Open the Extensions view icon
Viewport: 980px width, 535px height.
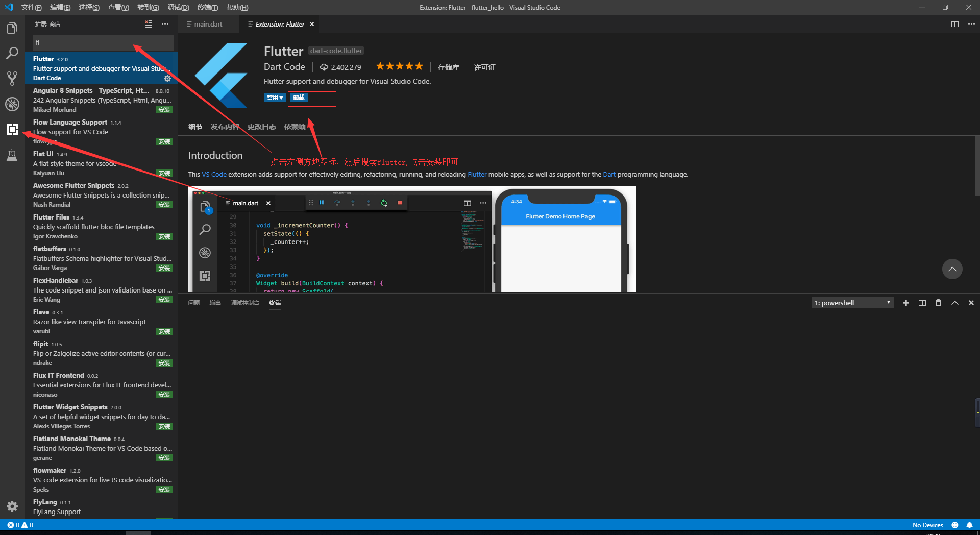click(x=12, y=130)
